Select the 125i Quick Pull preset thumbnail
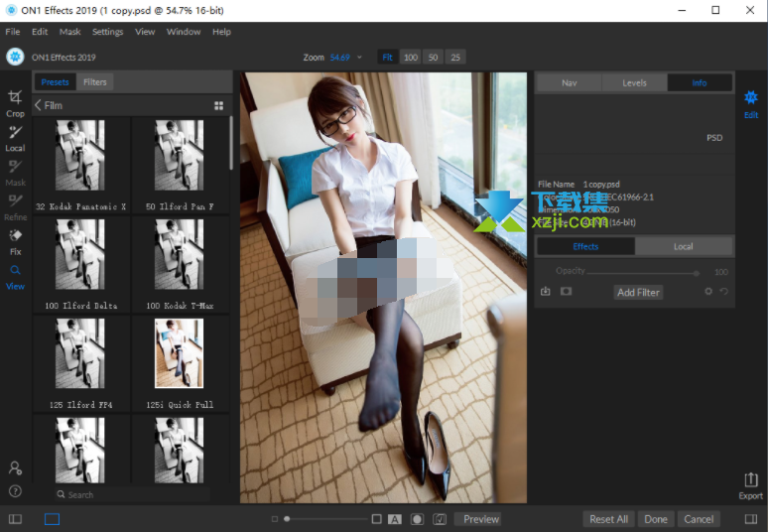 (180, 353)
